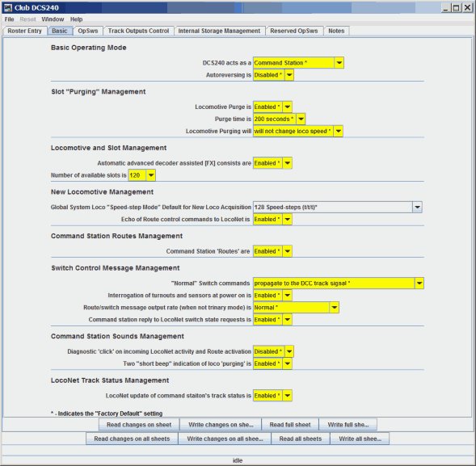Open the Reserved OpSws tab
Viewport: 476px width, 466px height.
294,31
